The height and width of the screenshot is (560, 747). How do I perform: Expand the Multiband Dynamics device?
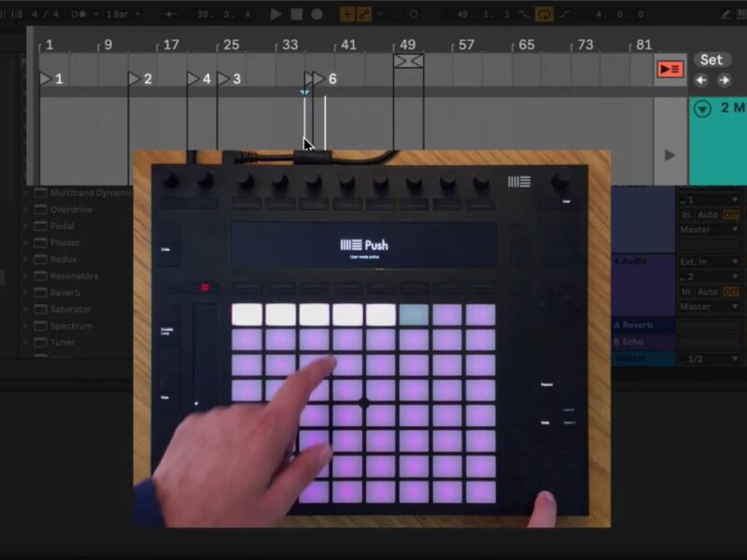point(26,193)
